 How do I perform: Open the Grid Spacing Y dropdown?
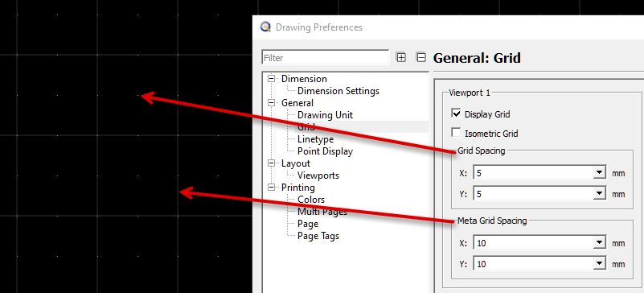click(599, 193)
